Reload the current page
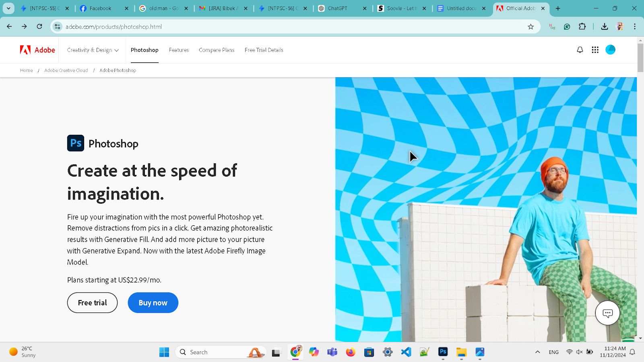This screenshot has height=362, width=644. click(39, 27)
